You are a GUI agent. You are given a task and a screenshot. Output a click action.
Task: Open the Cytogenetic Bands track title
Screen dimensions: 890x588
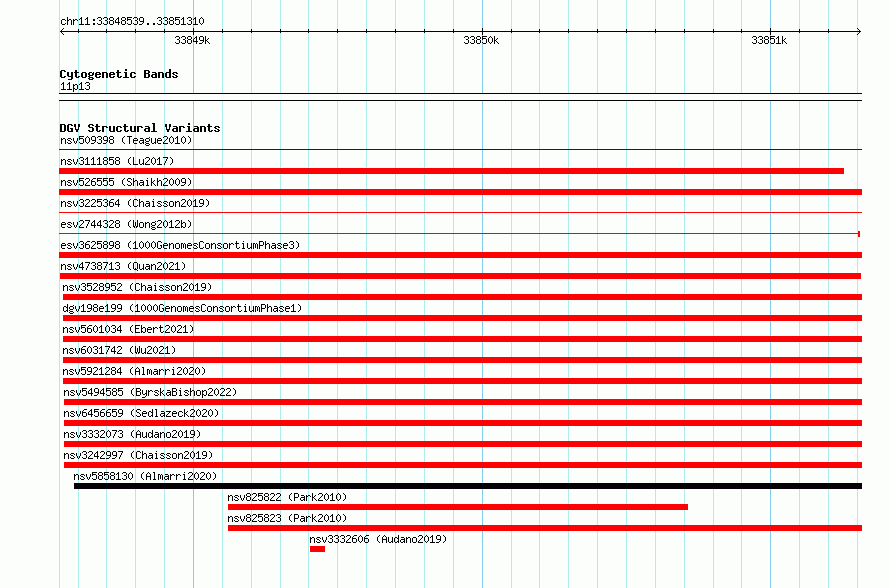click(119, 74)
